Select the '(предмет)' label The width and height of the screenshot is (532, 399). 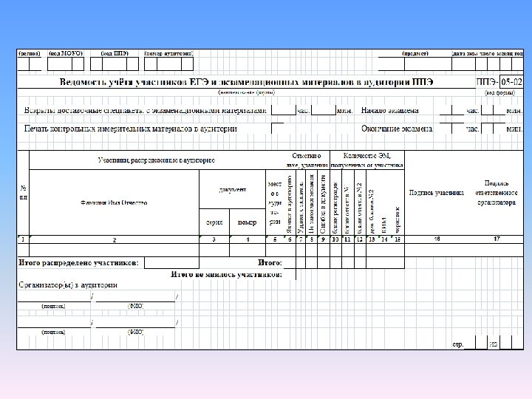point(415,53)
